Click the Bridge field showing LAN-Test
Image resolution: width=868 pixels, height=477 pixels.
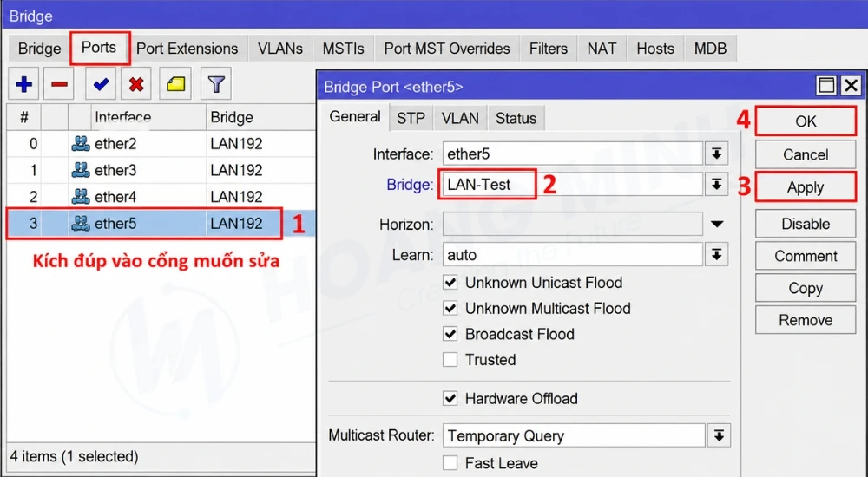pos(573,184)
